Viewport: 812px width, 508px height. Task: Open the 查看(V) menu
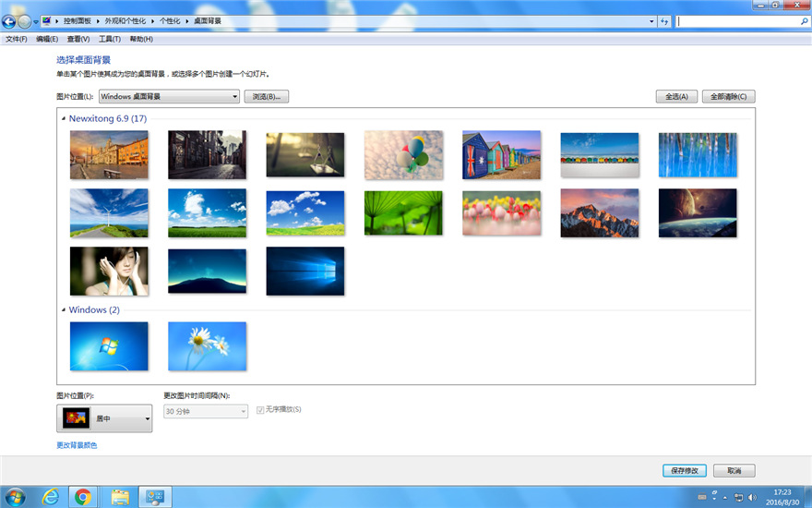(78, 39)
